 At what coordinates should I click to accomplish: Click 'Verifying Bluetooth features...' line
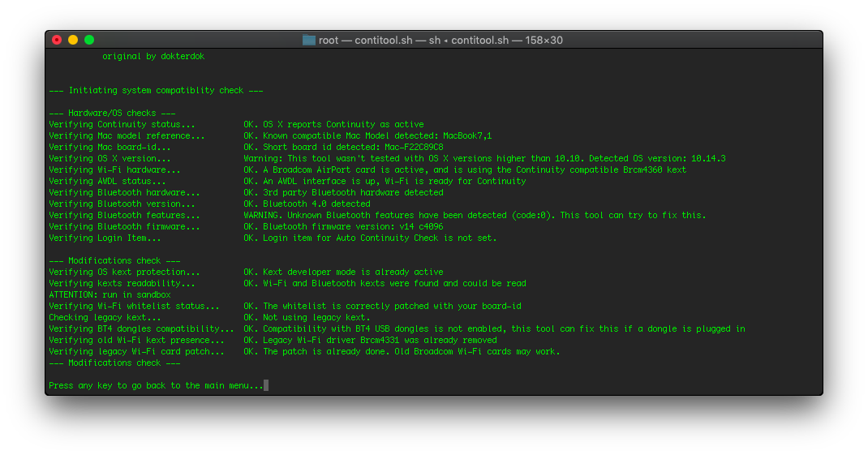pyautogui.click(x=124, y=215)
